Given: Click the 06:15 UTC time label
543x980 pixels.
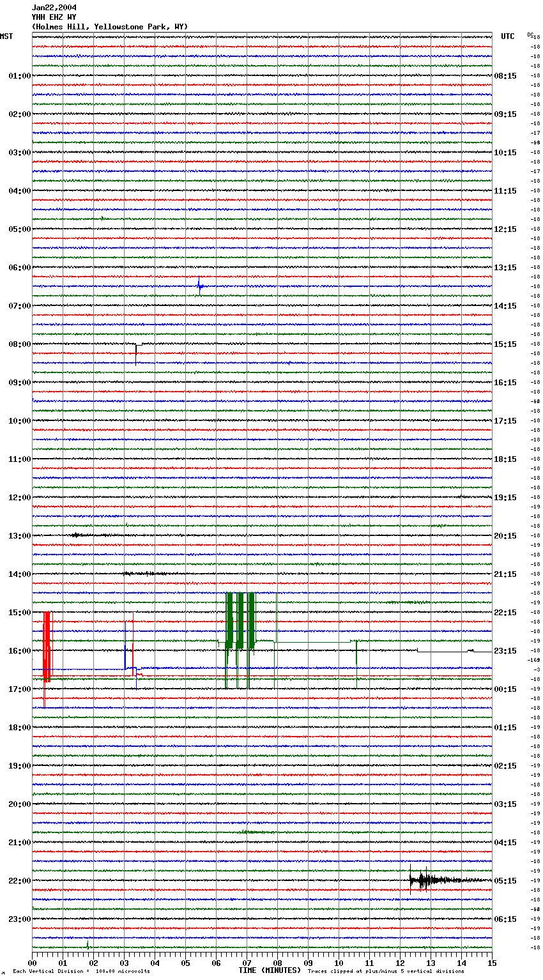Looking at the screenshot, I should [x=505, y=919].
